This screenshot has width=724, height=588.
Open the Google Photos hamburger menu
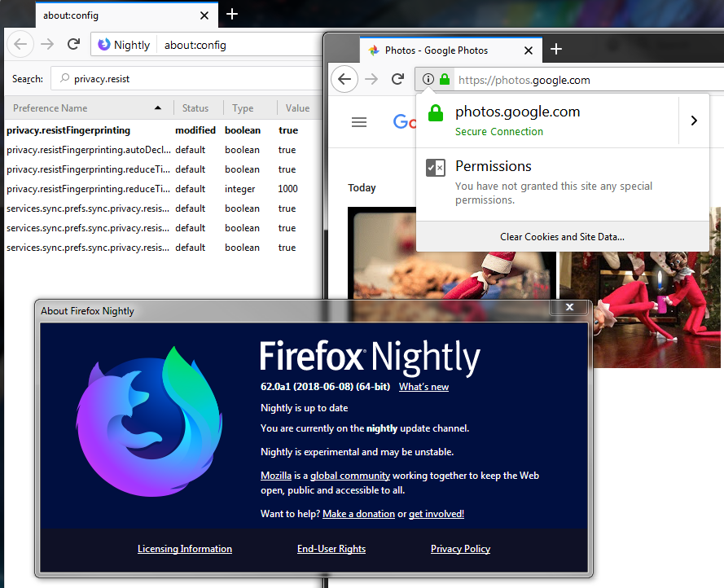pyautogui.click(x=359, y=122)
